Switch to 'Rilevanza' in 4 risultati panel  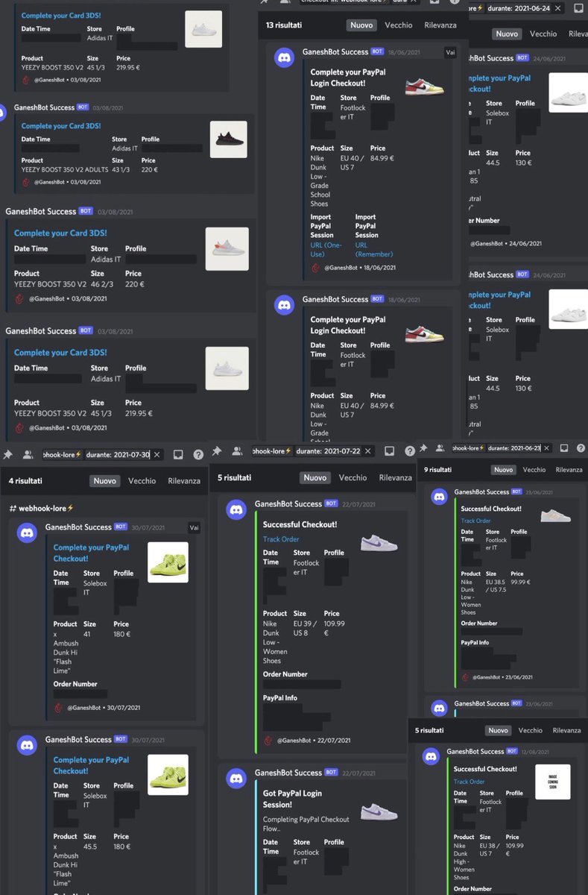[184, 481]
